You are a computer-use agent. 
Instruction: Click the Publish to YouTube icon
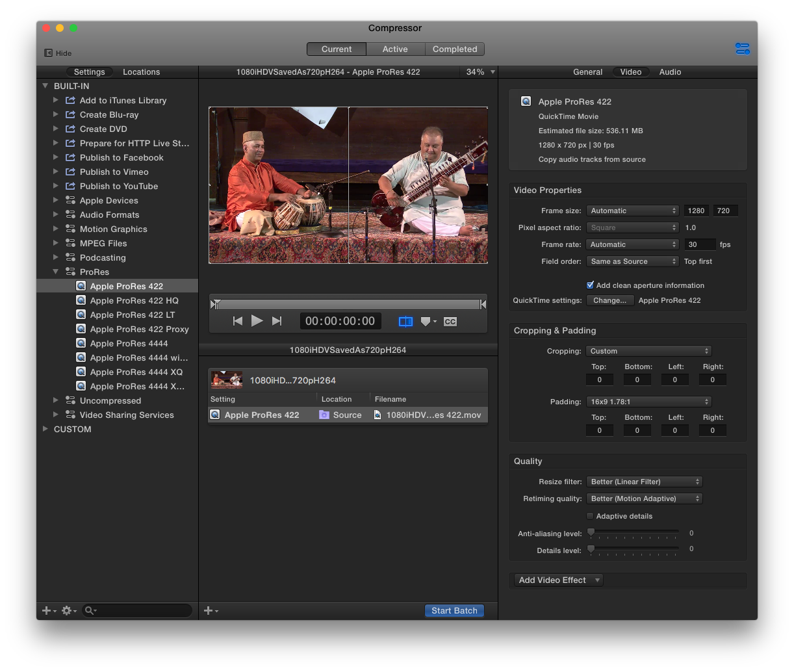(x=71, y=186)
